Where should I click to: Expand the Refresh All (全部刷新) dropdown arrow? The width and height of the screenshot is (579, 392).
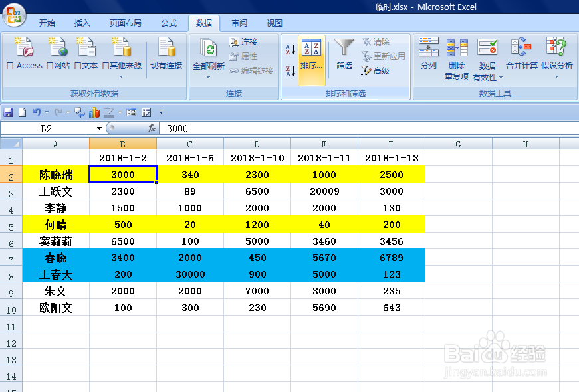click(x=208, y=77)
